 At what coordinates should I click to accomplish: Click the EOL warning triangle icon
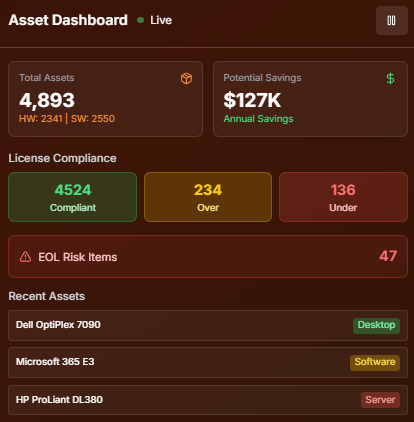point(25,257)
